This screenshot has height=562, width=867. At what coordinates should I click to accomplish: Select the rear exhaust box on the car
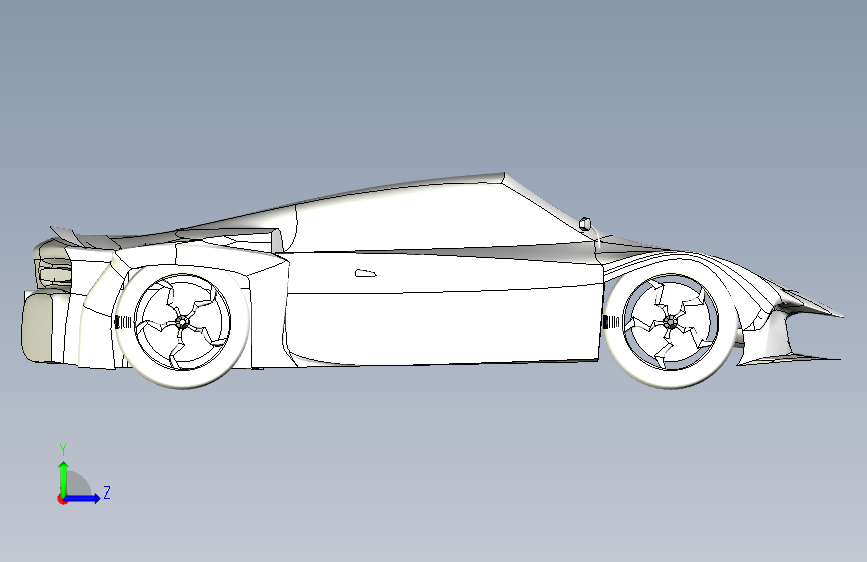pyautogui.click(x=38, y=327)
